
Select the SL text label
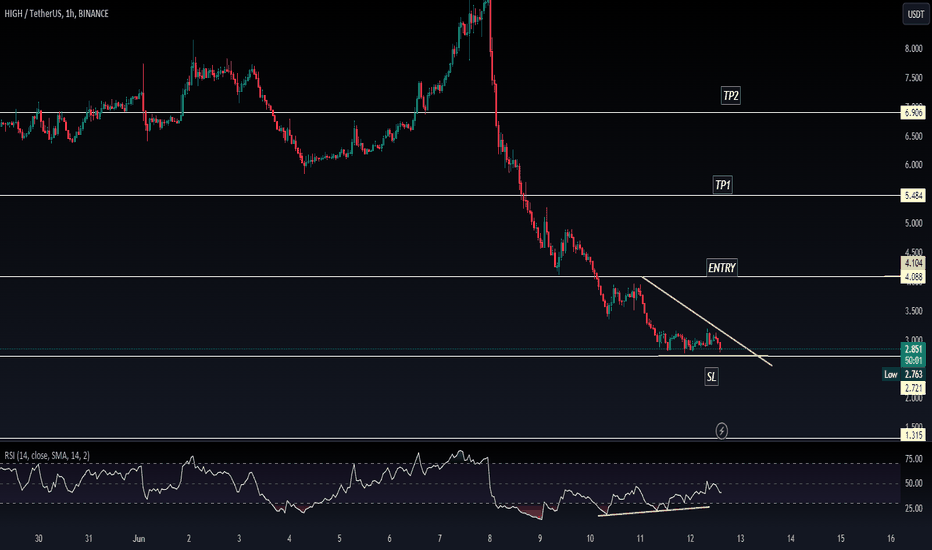tap(711, 376)
